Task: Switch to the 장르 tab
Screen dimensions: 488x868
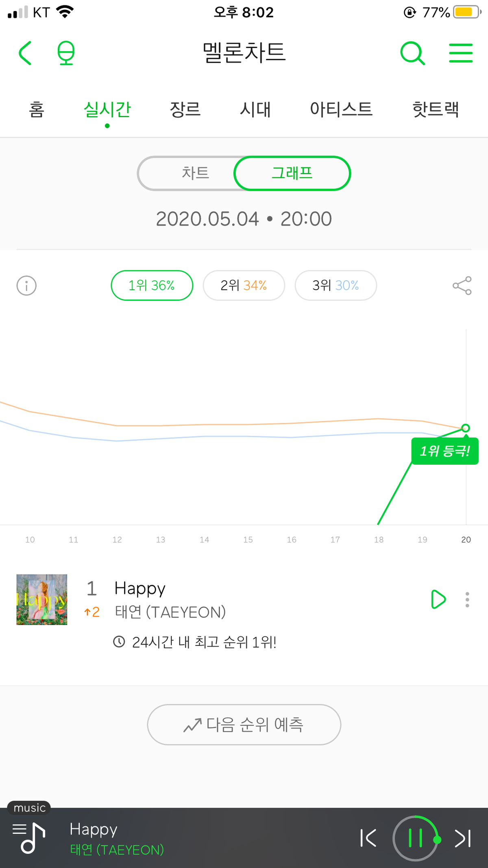Action: [185, 109]
